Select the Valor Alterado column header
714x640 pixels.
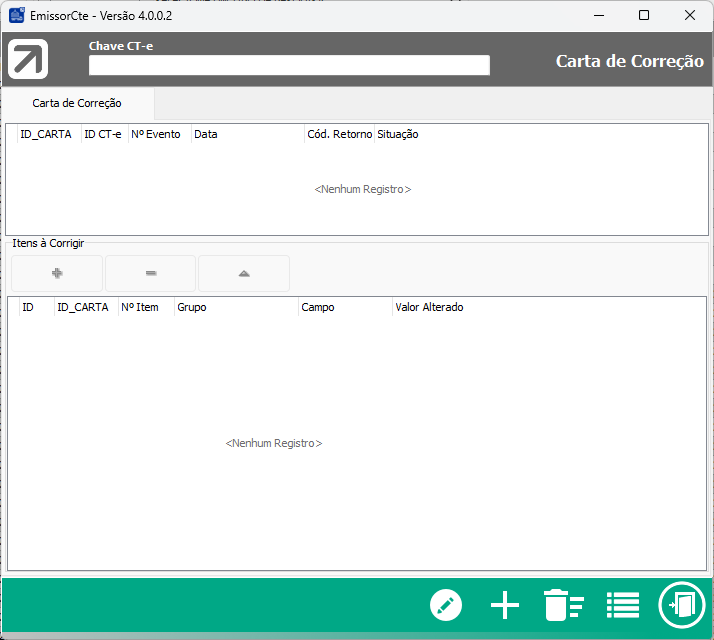tap(429, 307)
